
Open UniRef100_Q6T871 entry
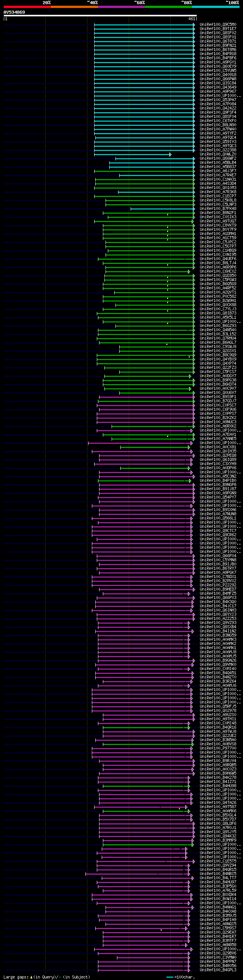[218, 41]
